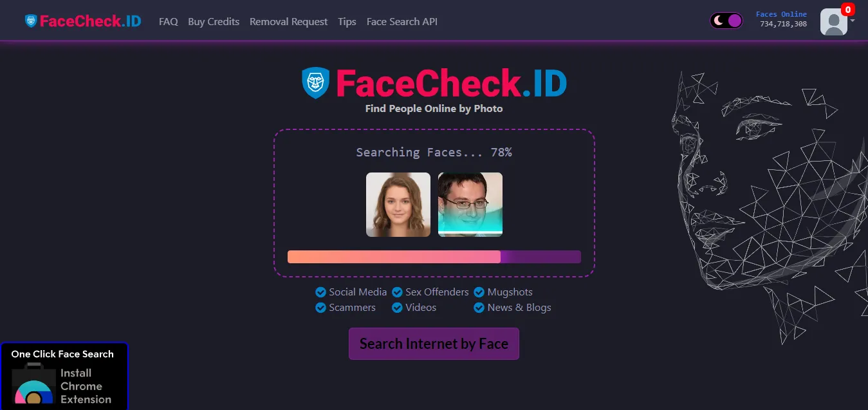Screen dimensions: 868x410
Task: Open the Face Search API page
Action: [402, 21]
